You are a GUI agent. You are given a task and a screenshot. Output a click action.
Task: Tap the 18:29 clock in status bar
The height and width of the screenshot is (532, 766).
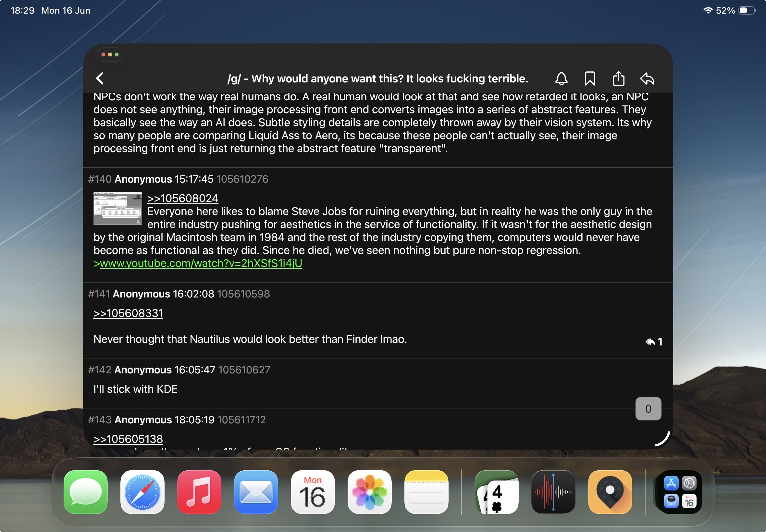click(x=22, y=11)
